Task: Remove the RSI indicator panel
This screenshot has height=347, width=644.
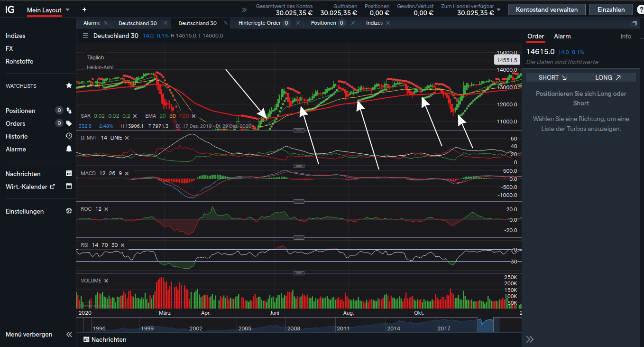Action: [x=122, y=245]
